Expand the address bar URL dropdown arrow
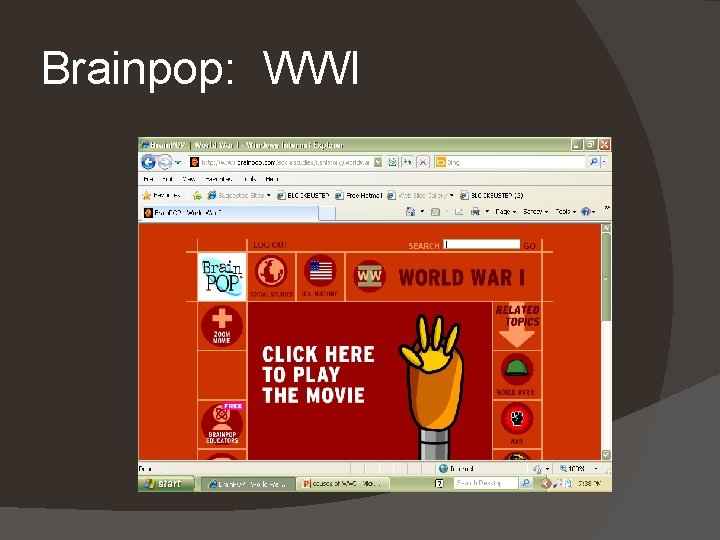Screen dimensions: 720x540 (378, 162)
